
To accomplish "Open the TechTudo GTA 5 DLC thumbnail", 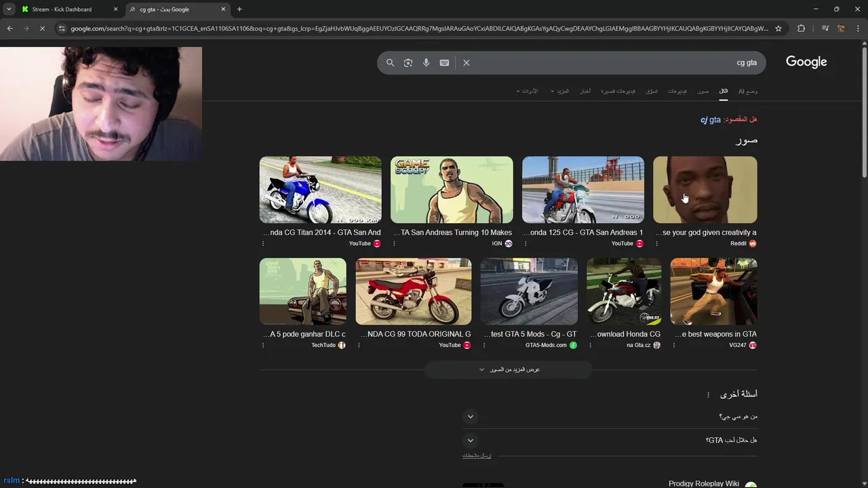I will 302,291.
